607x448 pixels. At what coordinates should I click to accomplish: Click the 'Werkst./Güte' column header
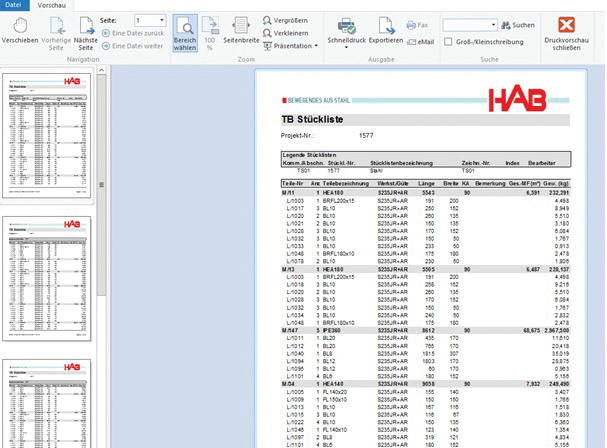point(393,184)
